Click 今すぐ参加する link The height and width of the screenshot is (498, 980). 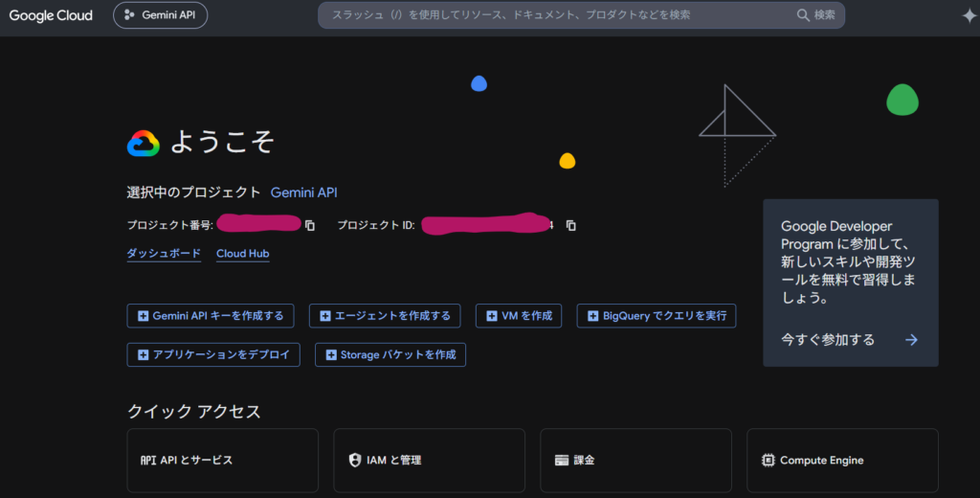[828, 340]
